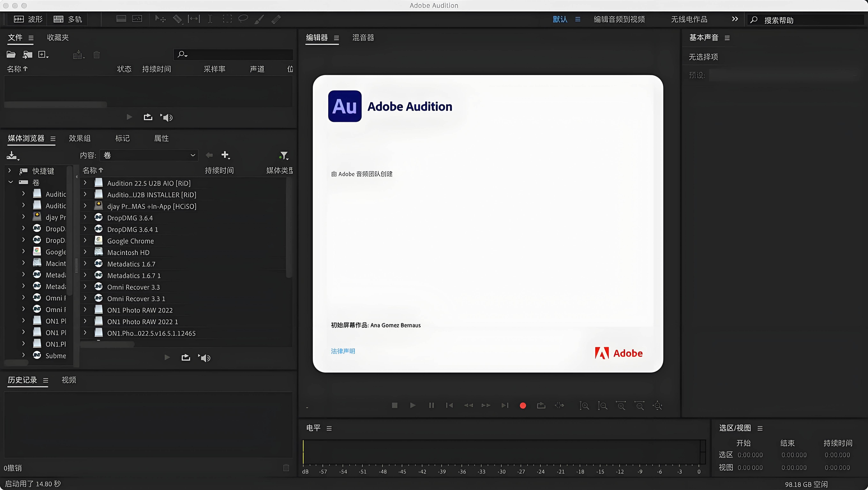868x490 pixels.
Task: Click the add shortcut plus icon
Action: (225, 155)
